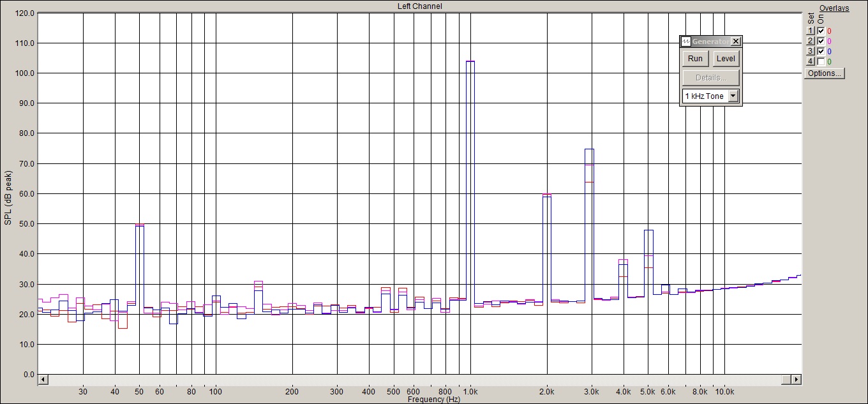The height and width of the screenshot is (404, 868).
Task: Set overlay 1 from the current trace
Action: (x=811, y=31)
